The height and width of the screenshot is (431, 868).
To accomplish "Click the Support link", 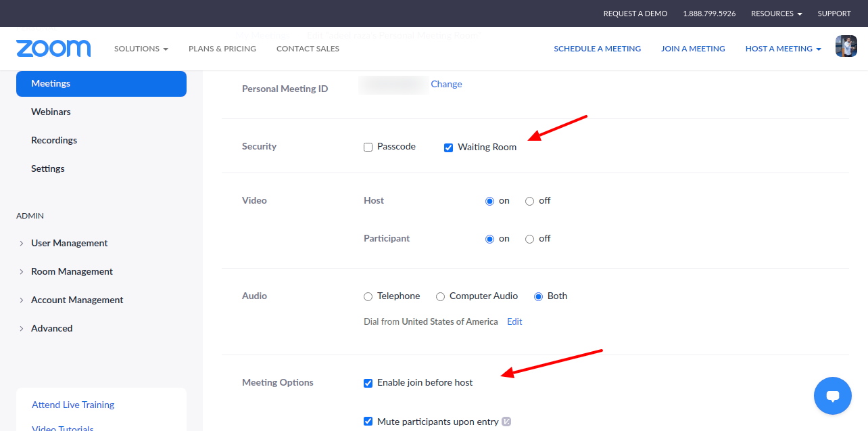I will (x=834, y=14).
